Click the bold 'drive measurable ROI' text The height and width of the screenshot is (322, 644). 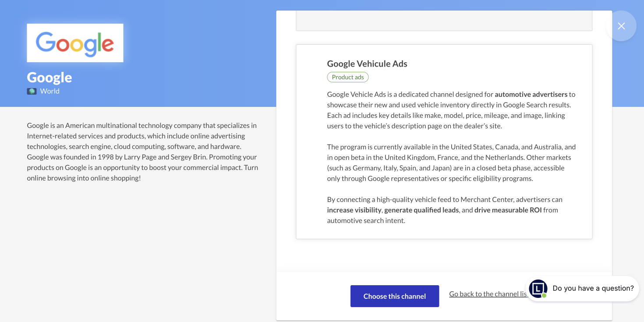pyautogui.click(x=508, y=210)
